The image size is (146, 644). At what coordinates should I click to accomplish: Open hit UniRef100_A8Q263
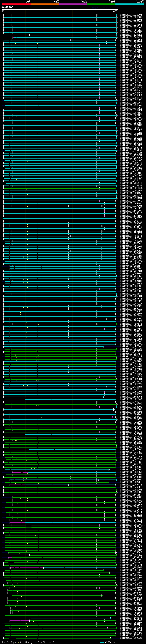tap(131, 567)
